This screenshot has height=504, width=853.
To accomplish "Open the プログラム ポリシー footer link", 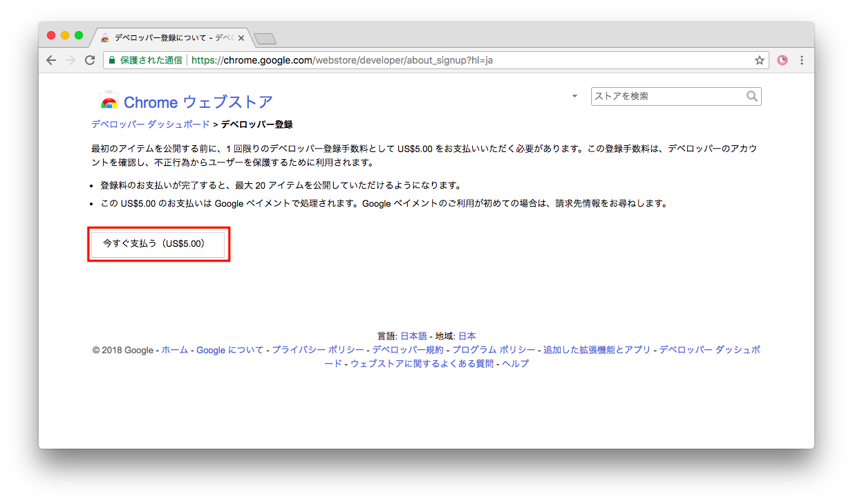I will 494,350.
